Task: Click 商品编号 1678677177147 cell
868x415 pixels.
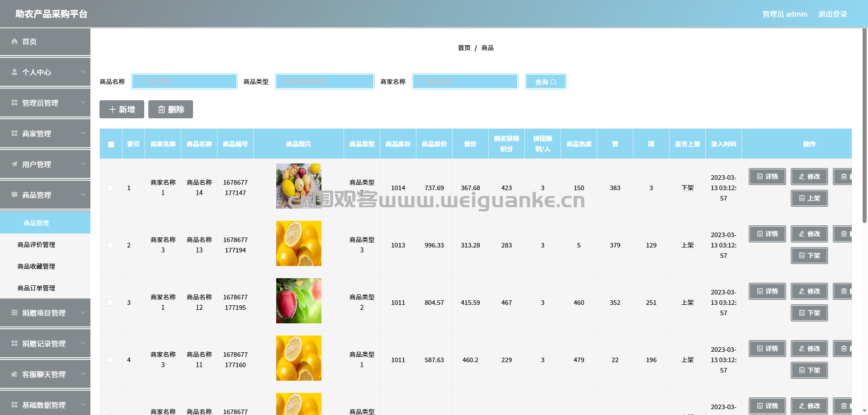Action: pyautogui.click(x=236, y=188)
